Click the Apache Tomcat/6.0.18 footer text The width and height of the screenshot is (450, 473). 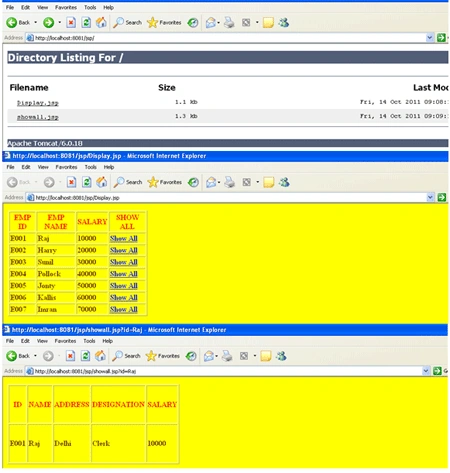(x=45, y=143)
